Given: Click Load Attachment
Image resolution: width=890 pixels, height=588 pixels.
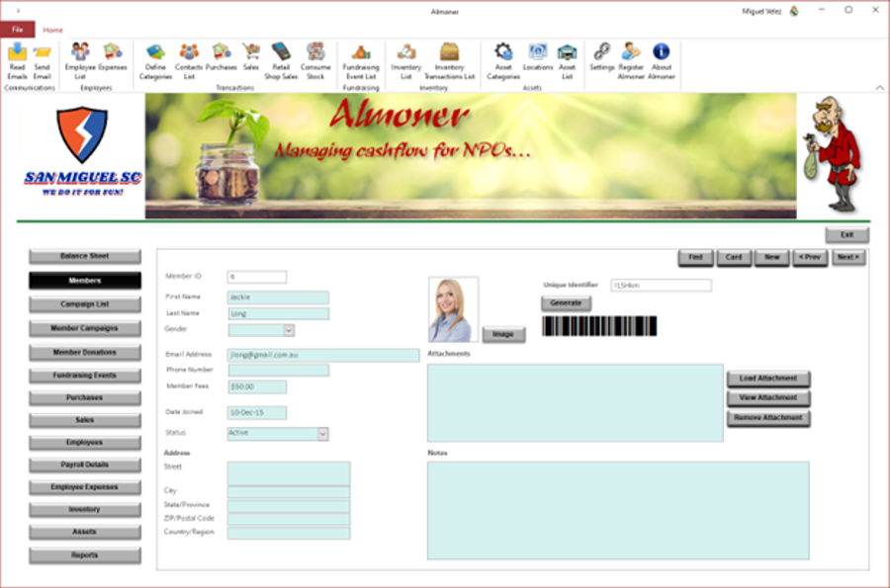Looking at the screenshot, I should [768, 378].
